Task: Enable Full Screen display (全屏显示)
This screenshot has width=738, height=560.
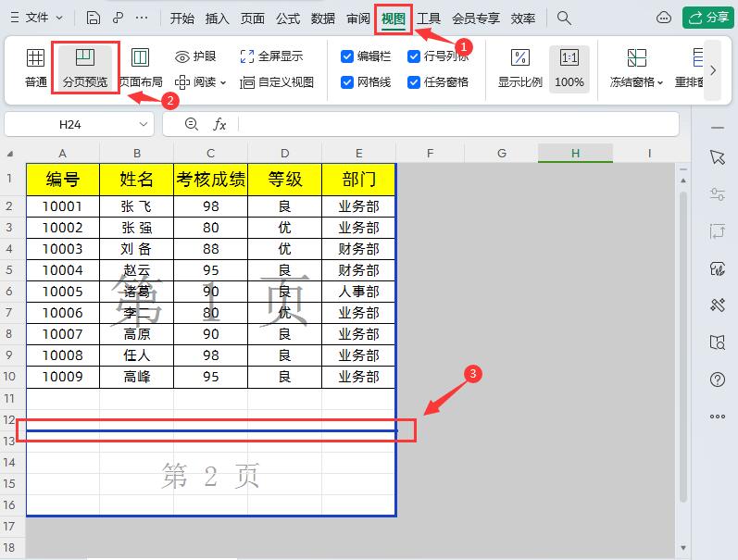Action: pyautogui.click(x=271, y=56)
